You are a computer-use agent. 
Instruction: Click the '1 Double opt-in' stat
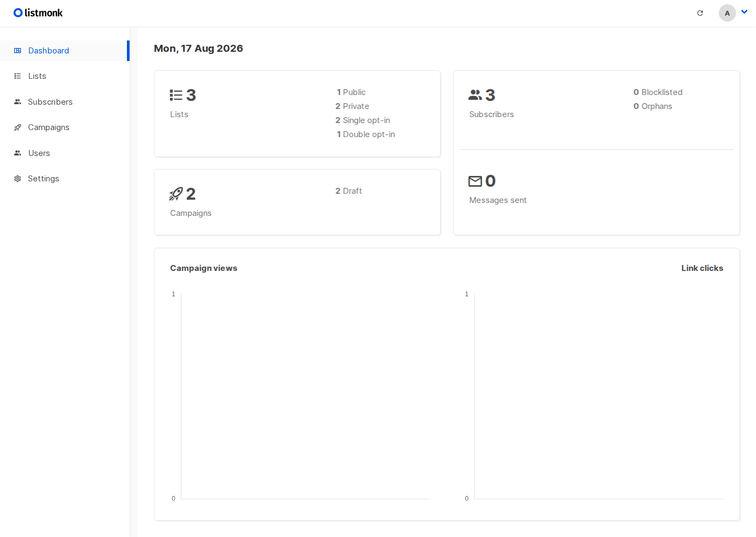[366, 134]
